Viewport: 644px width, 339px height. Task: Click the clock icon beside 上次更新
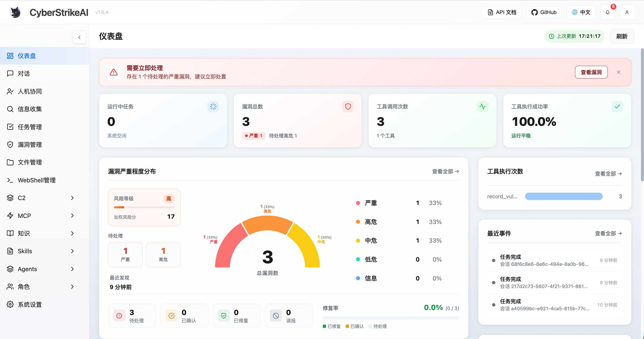(x=552, y=36)
